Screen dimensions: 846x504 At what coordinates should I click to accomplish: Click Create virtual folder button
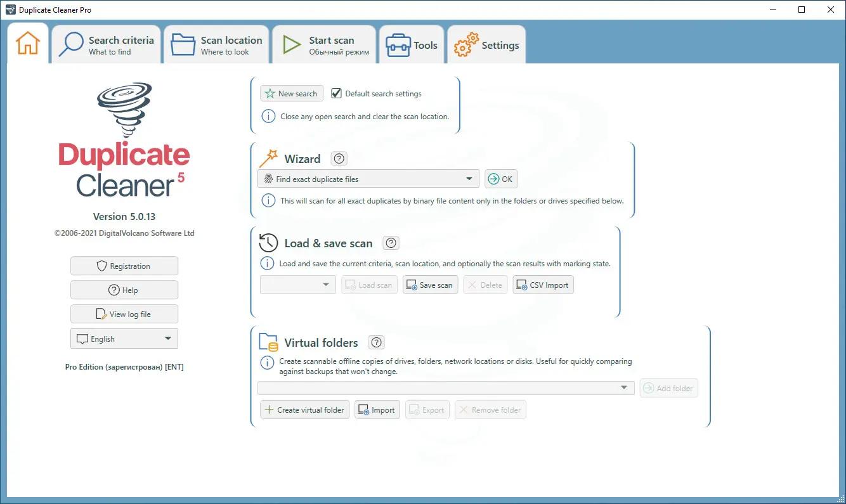(x=304, y=410)
